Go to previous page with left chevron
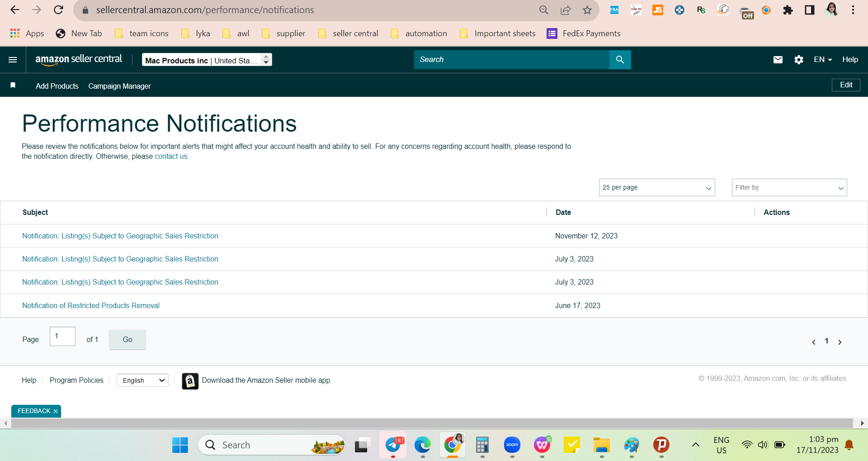Image resolution: width=868 pixels, height=461 pixels. pyautogui.click(x=814, y=342)
